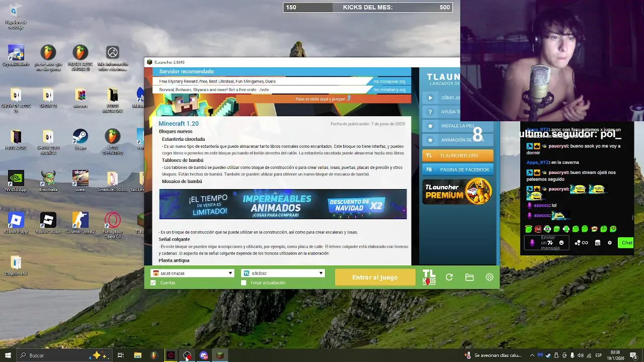Click green Chat send button

pyautogui.click(x=626, y=243)
